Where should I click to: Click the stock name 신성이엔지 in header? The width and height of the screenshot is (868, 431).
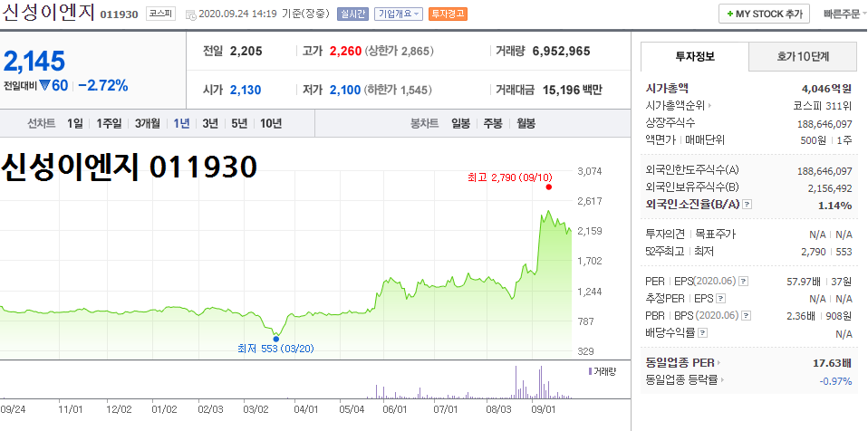coord(49,12)
